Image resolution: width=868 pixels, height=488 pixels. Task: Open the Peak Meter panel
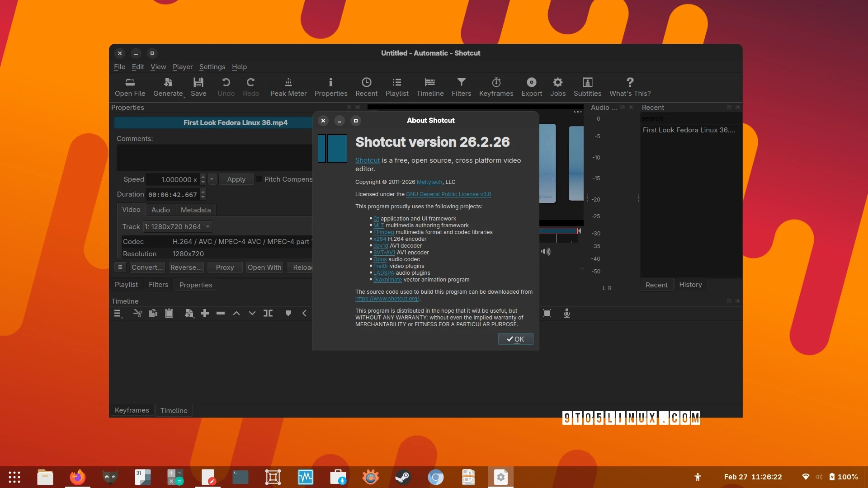[288, 87]
